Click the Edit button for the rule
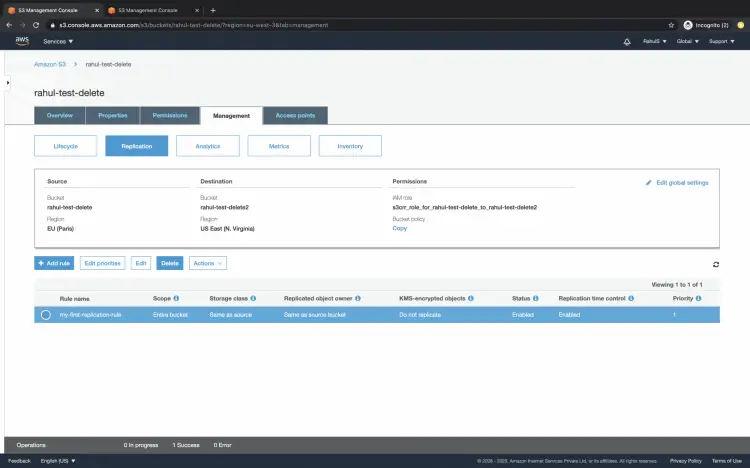Screen dimensions: 750x468 (x=141, y=263)
